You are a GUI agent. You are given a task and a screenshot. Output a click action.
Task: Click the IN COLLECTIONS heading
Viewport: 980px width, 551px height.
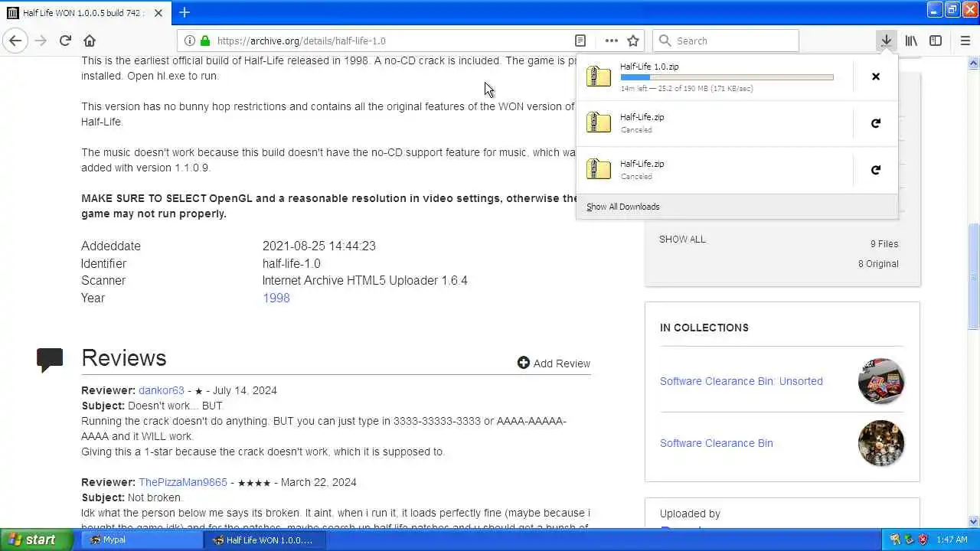coord(704,328)
